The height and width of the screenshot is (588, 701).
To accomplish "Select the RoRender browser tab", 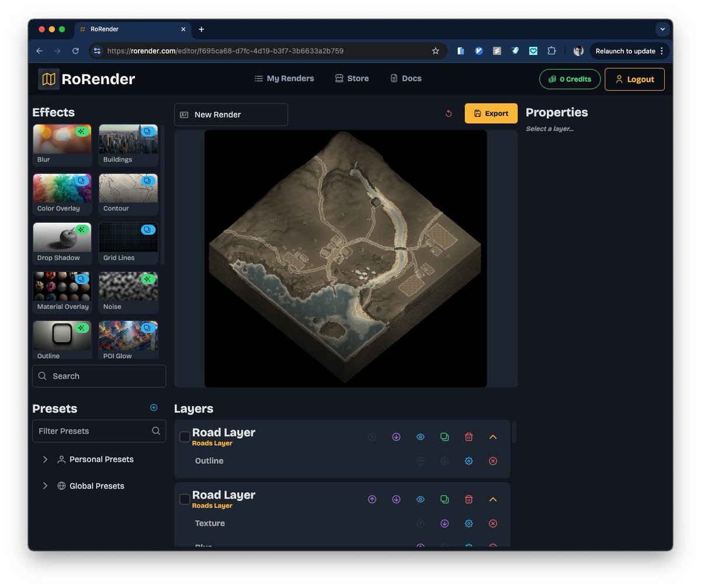I will click(x=133, y=29).
